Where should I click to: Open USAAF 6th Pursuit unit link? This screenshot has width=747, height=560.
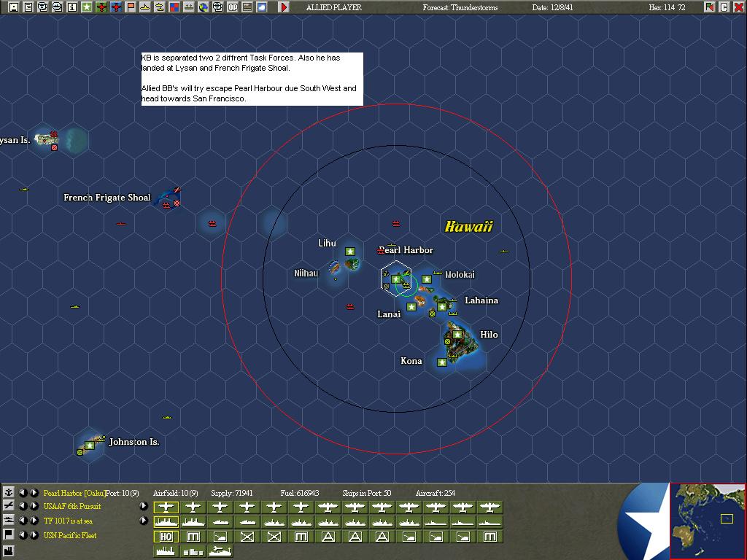[72, 506]
